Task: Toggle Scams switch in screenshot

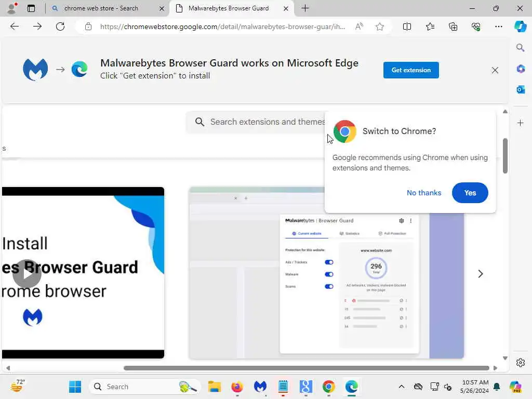Action: click(329, 286)
